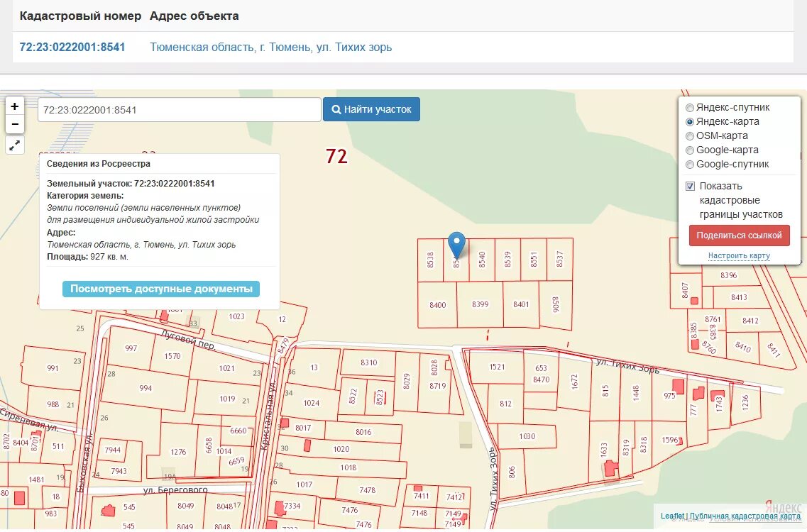Zoom out the map with minus button
The image size is (807, 532).
pyautogui.click(x=14, y=124)
